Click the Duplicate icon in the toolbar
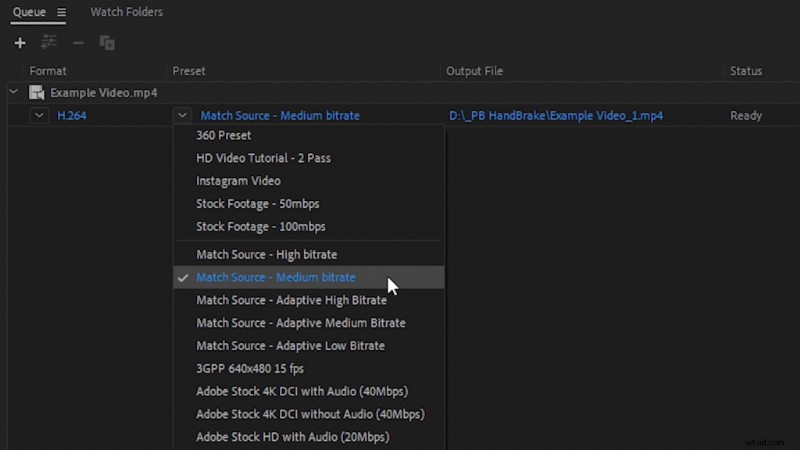800x450 pixels. point(107,43)
